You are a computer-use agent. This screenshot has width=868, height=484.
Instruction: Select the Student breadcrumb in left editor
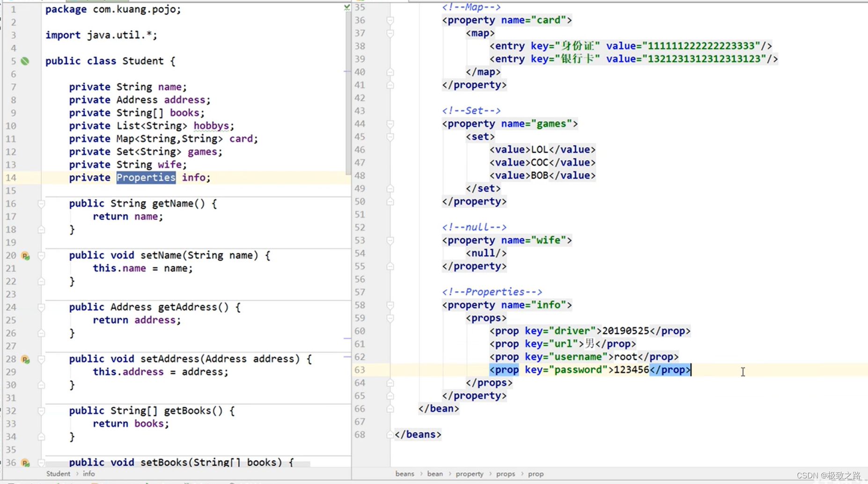pyautogui.click(x=58, y=474)
